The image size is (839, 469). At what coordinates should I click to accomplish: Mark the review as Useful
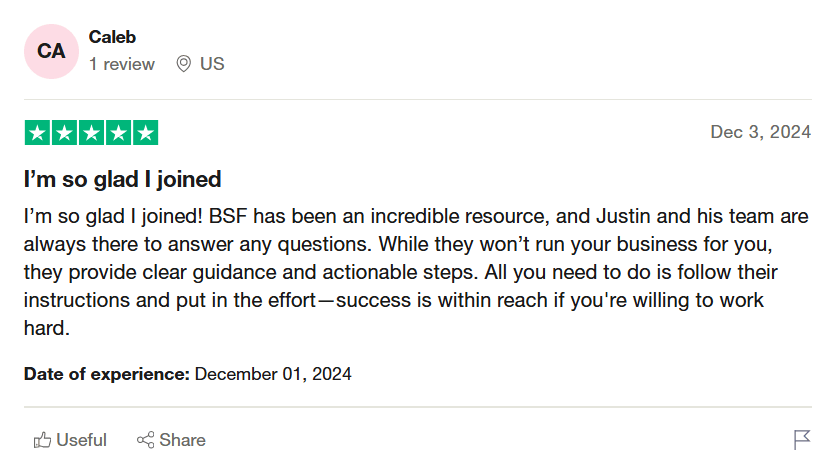pos(81,440)
